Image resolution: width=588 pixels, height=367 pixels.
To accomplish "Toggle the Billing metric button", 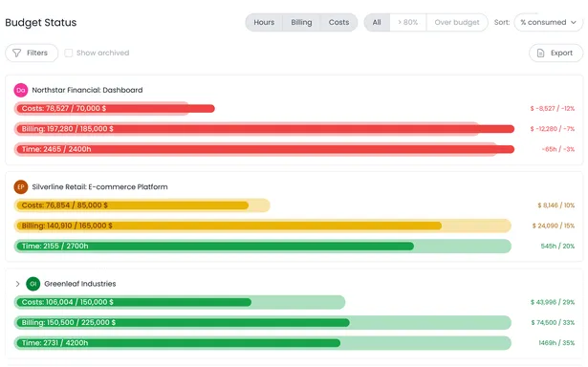I will [301, 23].
